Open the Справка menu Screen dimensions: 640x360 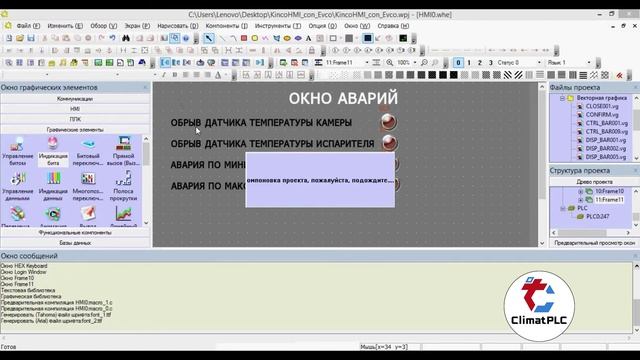point(393,26)
